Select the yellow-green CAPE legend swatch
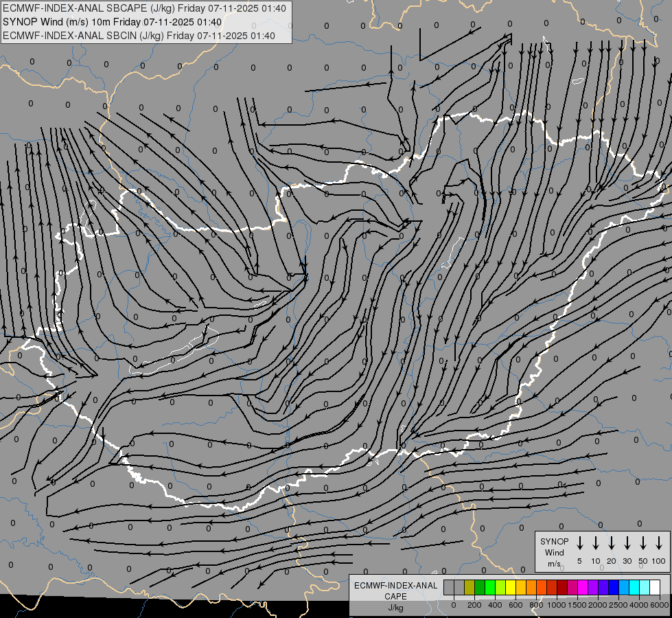 pos(500,587)
